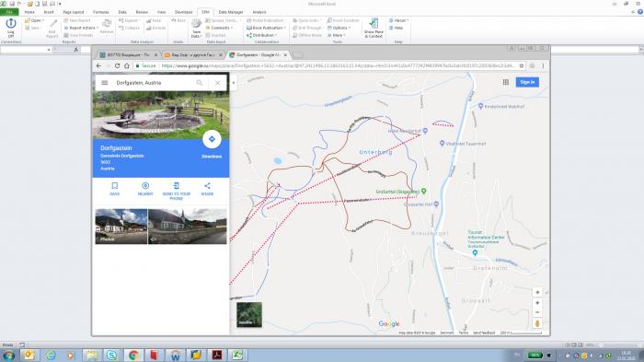This screenshot has width=644, height=362.
Task: Open the Options dropdown in Tools group
Action: point(339,28)
